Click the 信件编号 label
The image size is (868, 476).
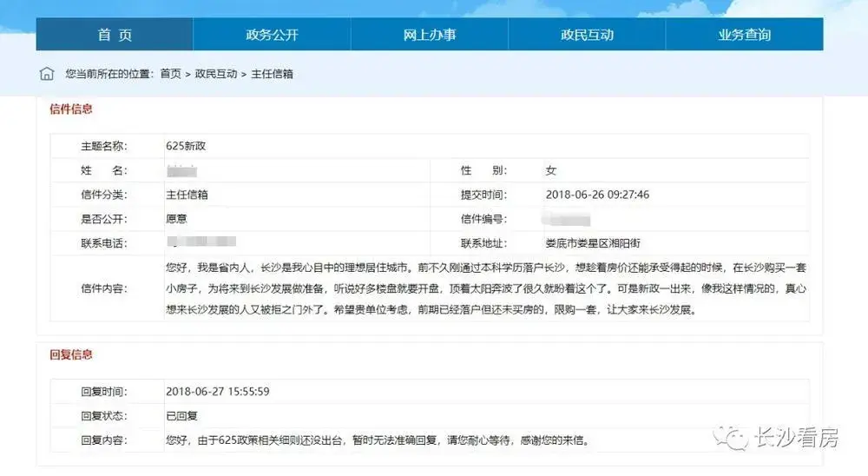coord(483,219)
